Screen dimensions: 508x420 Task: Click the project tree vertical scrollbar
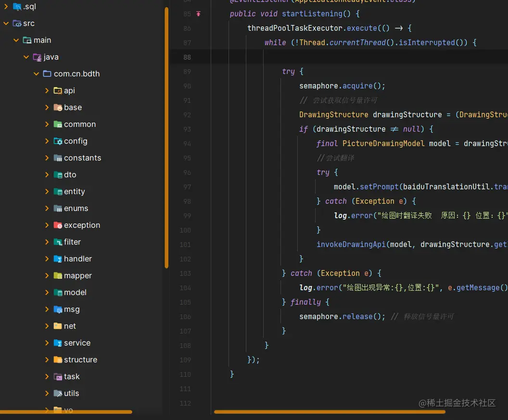[166, 137]
